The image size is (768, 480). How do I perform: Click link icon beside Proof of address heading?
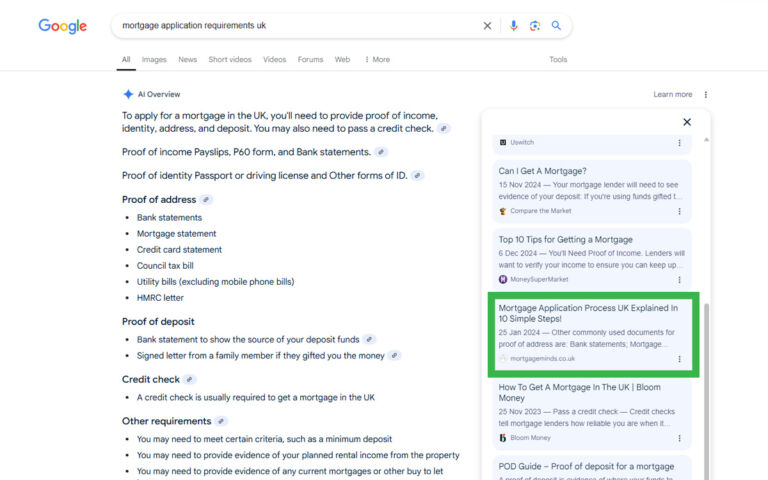(x=206, y=200)
